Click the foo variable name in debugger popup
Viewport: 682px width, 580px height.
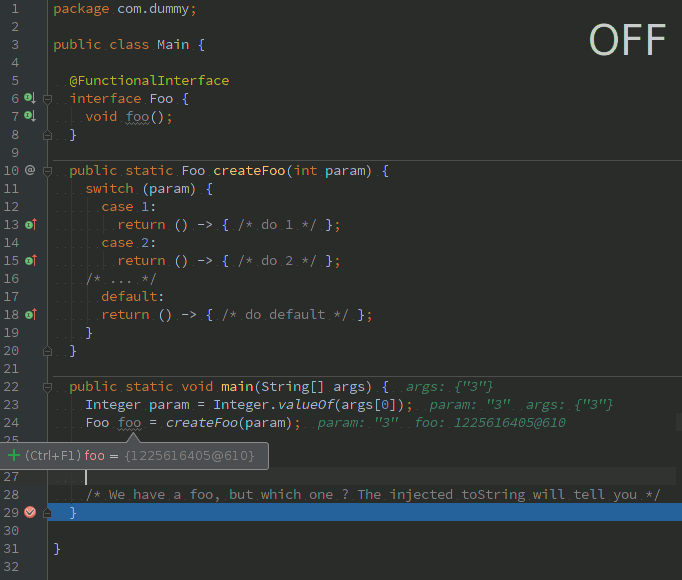(x=94, y=456)
